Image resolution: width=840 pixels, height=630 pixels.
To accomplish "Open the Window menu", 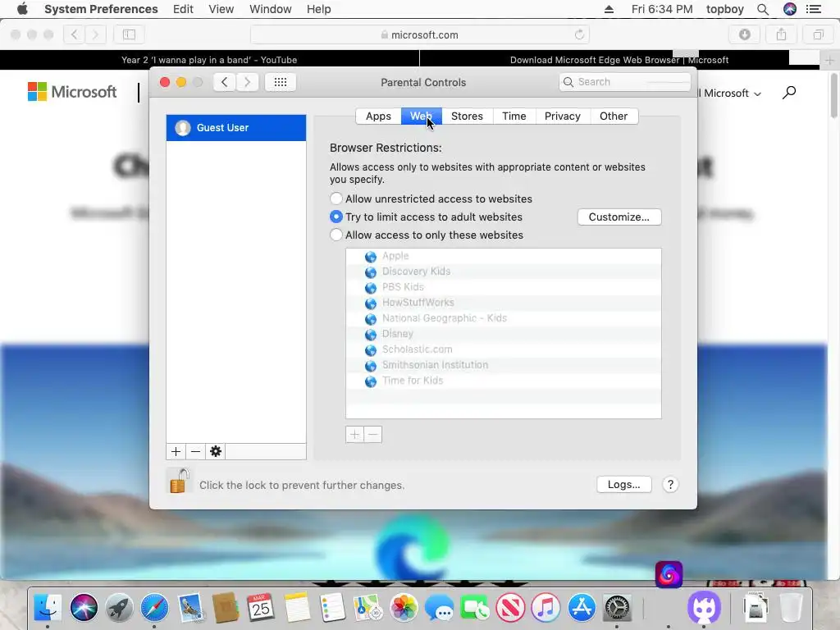I will (x=271, y=9).
